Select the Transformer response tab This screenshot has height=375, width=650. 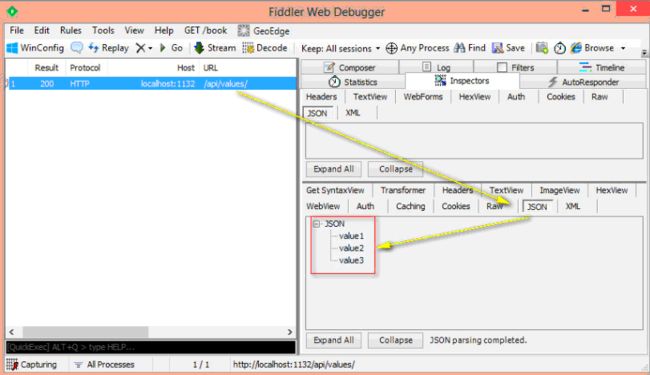pos(403,190)
